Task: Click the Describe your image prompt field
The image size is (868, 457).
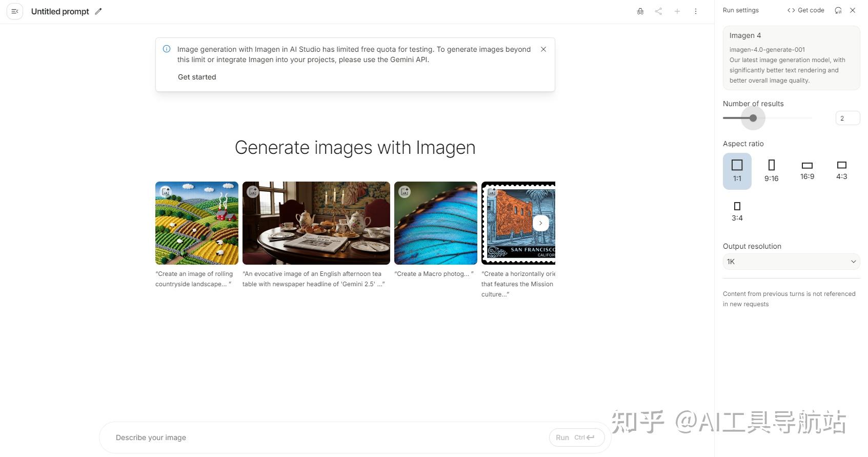Action: [328, 438]
